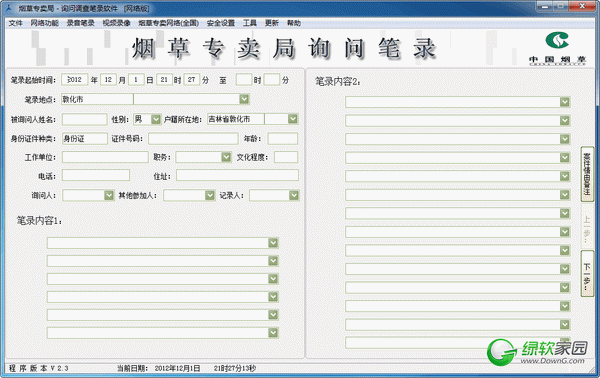Open the 视频录像 menu

click(x=116, y=23)
